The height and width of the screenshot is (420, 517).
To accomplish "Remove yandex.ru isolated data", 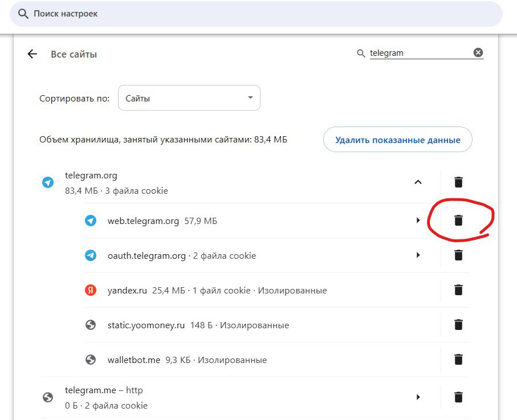I will click(x=458, y=289).
